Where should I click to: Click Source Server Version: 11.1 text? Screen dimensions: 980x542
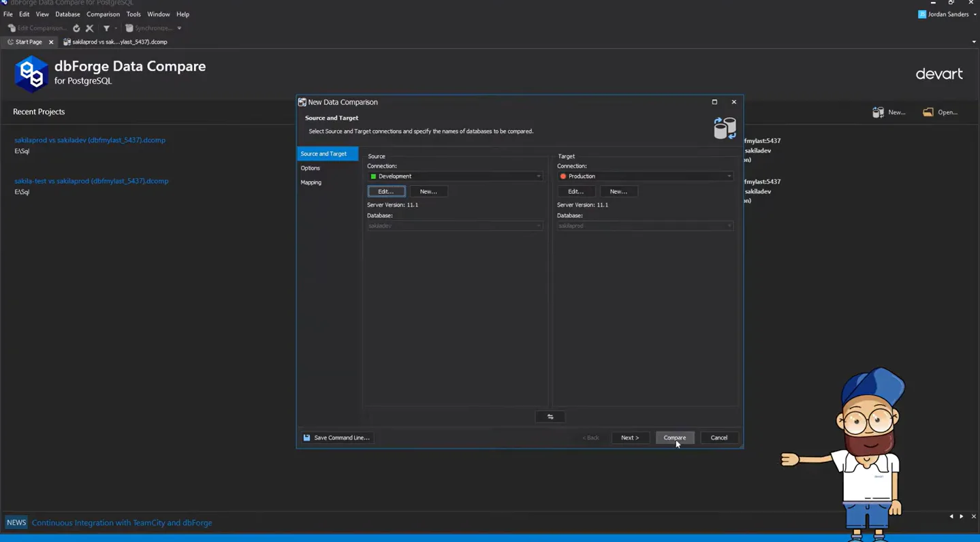point(392,205)
